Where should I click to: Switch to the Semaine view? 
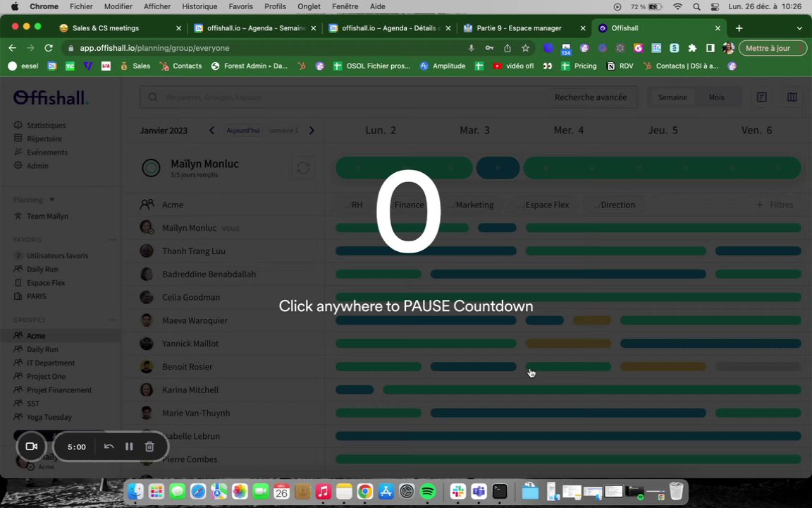pyautogui.click(x=672, y=97)
